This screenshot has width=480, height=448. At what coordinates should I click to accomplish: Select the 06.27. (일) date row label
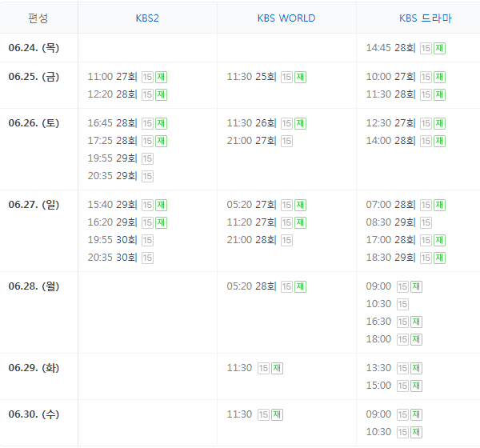(34, 205)
